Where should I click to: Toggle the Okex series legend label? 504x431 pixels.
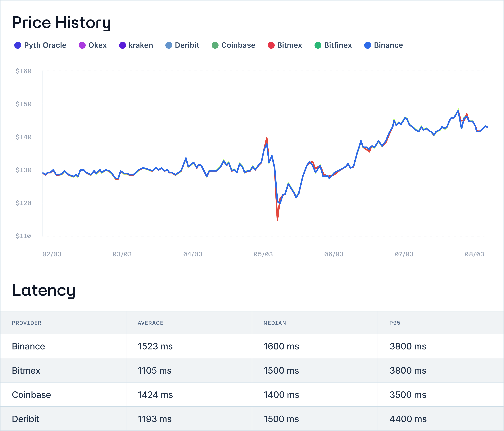click(97, 45)
